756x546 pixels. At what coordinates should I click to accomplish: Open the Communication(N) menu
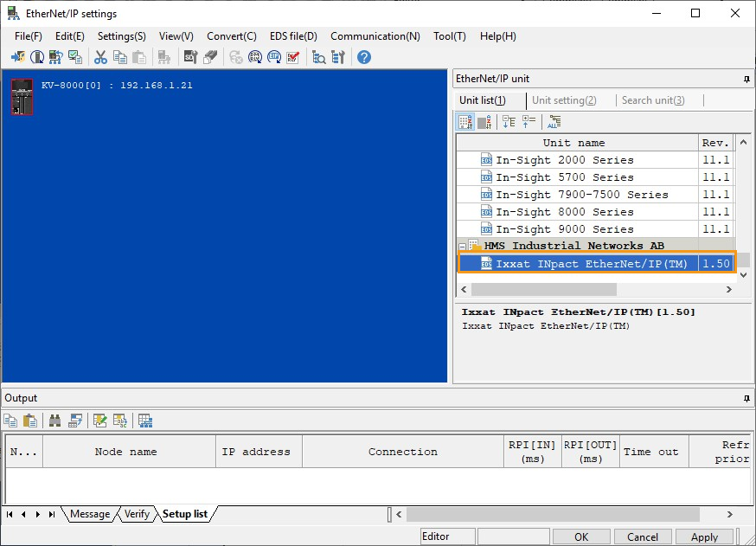[x=375, y=36]
